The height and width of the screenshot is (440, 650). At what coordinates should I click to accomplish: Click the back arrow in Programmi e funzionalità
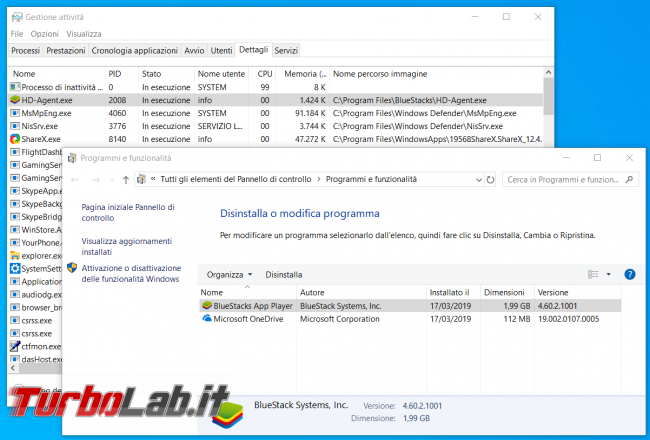(x=75, y=180)
